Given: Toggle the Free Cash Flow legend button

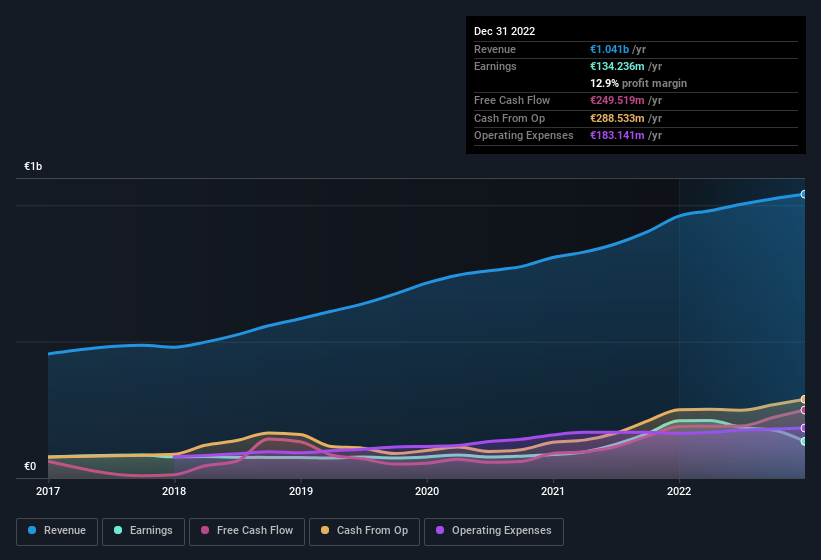Looking at the screenshot, I should (x=247, y=532).
